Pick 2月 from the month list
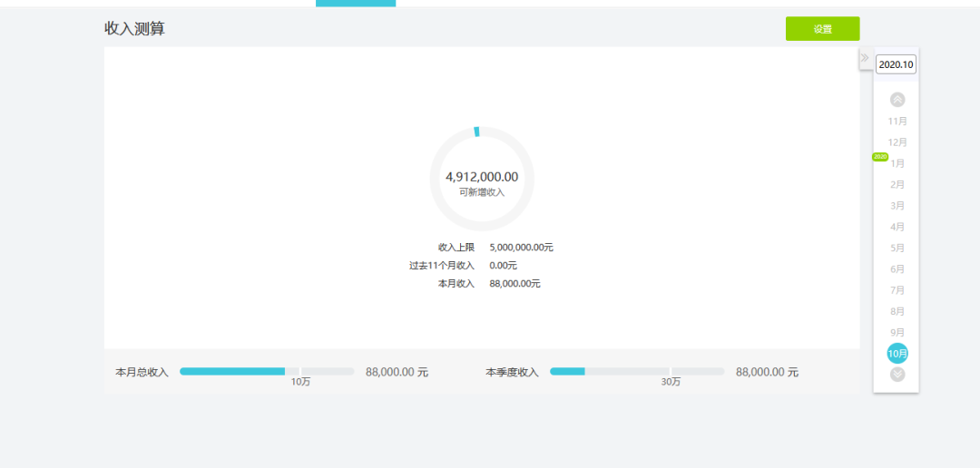Image resolution: width=980 pixels, height=468 pixels. click(x=897, y=184)
